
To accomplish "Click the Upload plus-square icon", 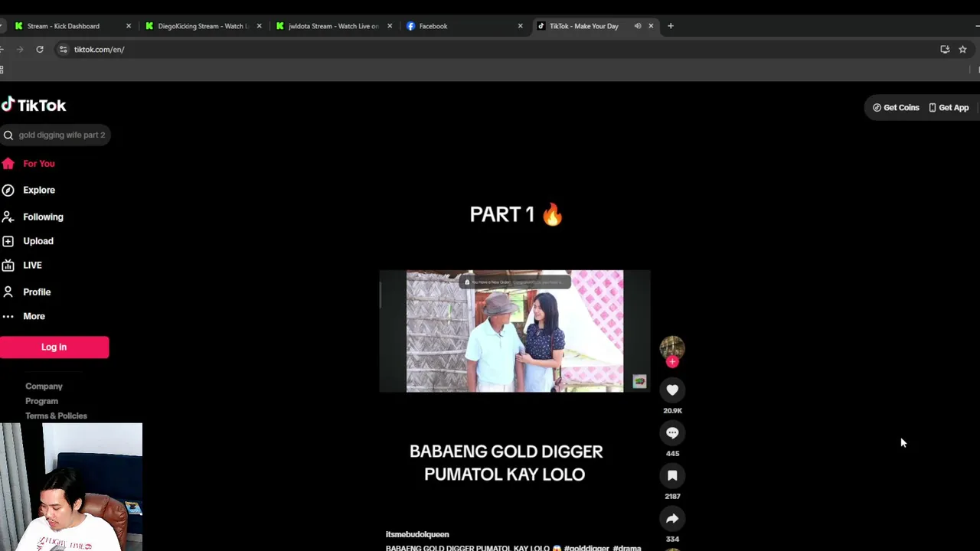I will pos(8,241).
